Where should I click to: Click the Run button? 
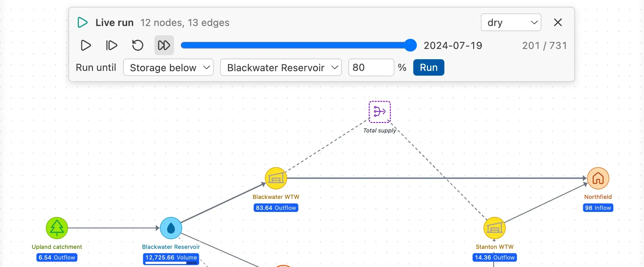pyautogui.click(x=429, y=67)
